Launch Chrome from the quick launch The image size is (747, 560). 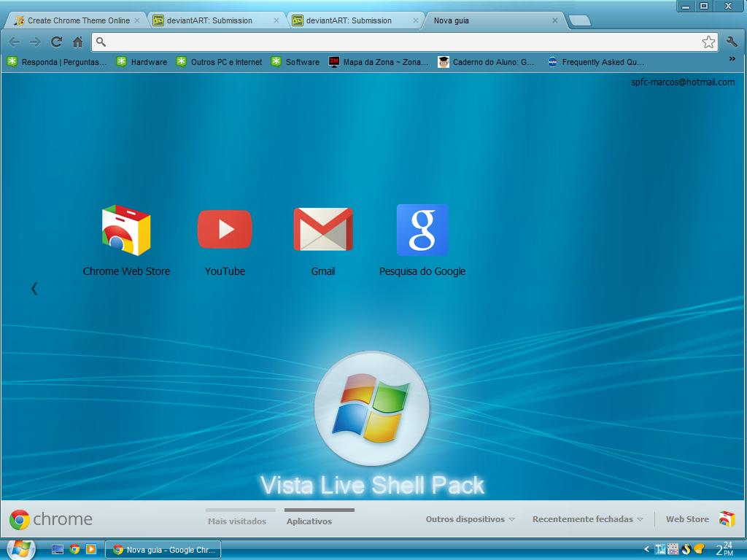pos(74,549)
